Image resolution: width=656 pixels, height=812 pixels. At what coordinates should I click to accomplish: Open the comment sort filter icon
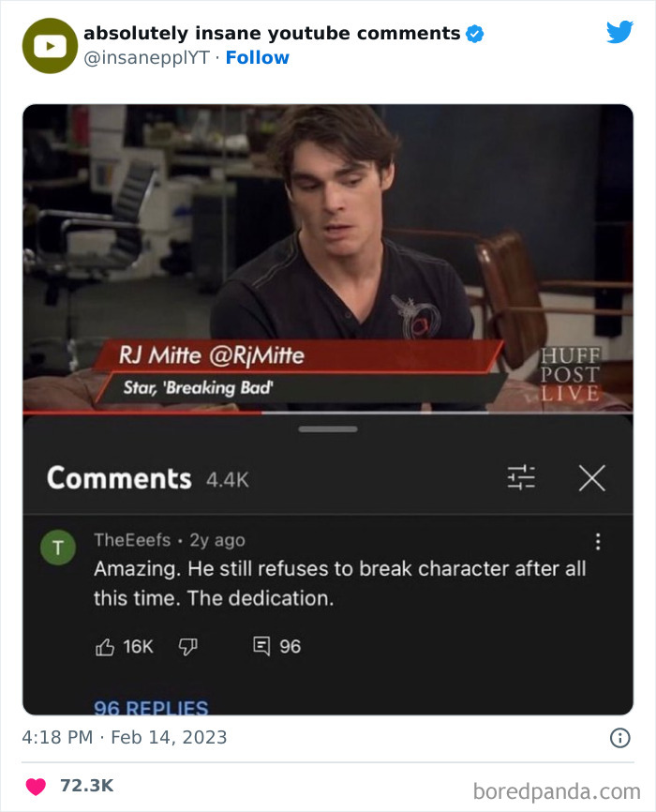pos(521,477)
